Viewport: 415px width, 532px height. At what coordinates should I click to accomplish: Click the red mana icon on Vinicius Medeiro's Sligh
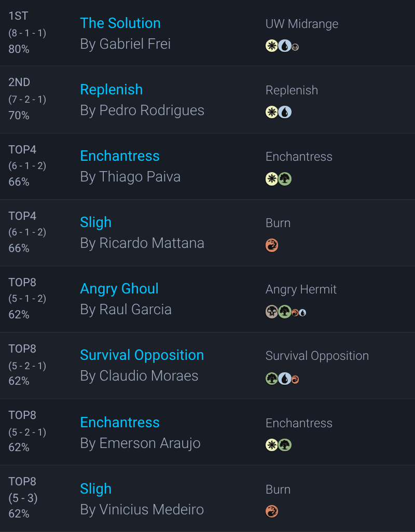(272, 511)
